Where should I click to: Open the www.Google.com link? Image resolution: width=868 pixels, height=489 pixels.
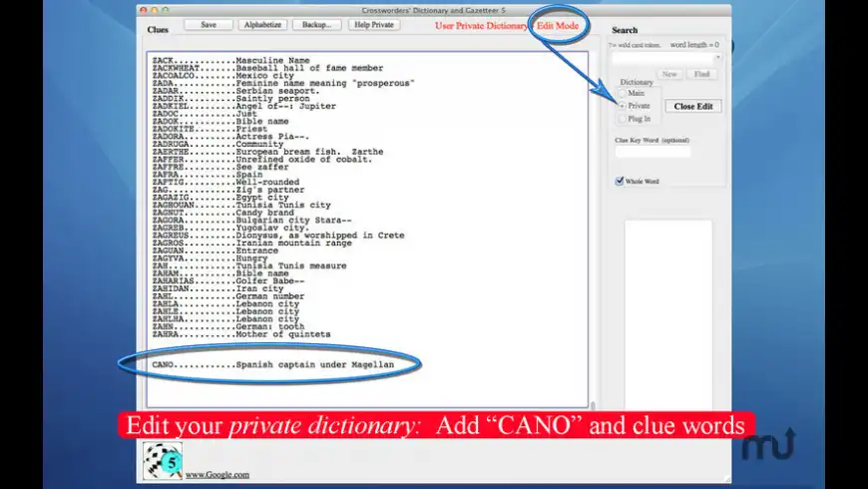217,475
